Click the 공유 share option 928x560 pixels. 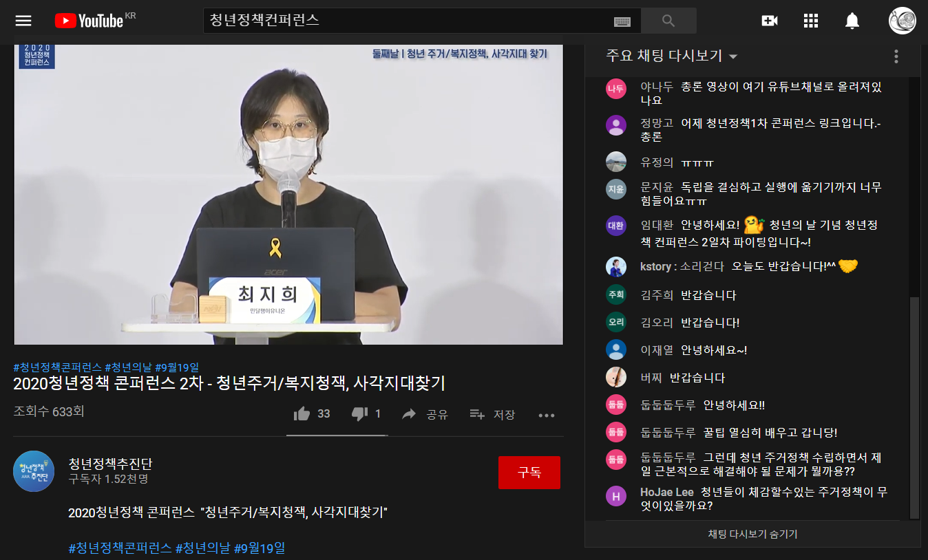click(x=425, y=414)
